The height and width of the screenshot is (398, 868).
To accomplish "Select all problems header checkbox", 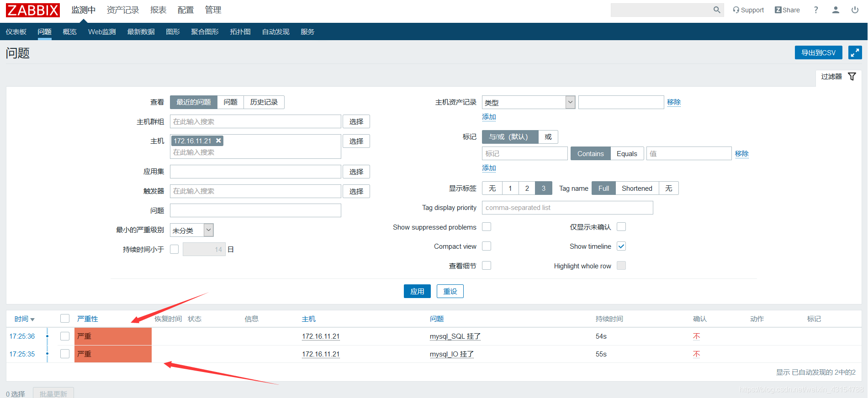I will (65, 319).
